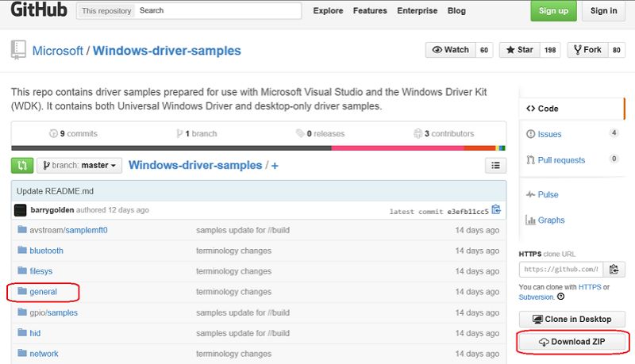
Task: Click the plus icon to create new file
Action: [x=275, y=166]
